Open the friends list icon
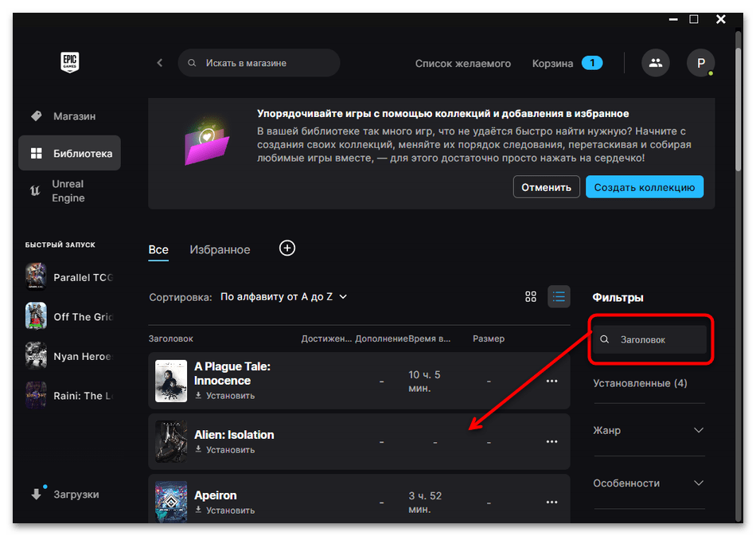Viewport: 756px width, 536px height. (x=655, y=63)
